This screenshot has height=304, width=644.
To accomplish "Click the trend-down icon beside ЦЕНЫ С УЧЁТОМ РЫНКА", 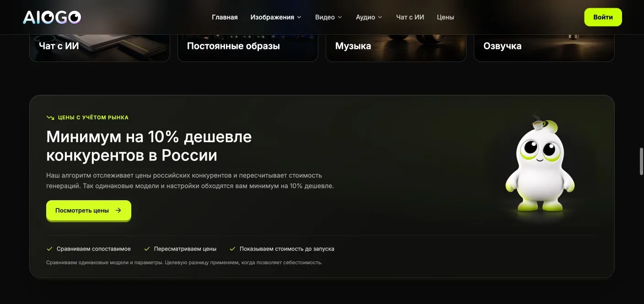I will pyautogui.click(x=50, y=117).
